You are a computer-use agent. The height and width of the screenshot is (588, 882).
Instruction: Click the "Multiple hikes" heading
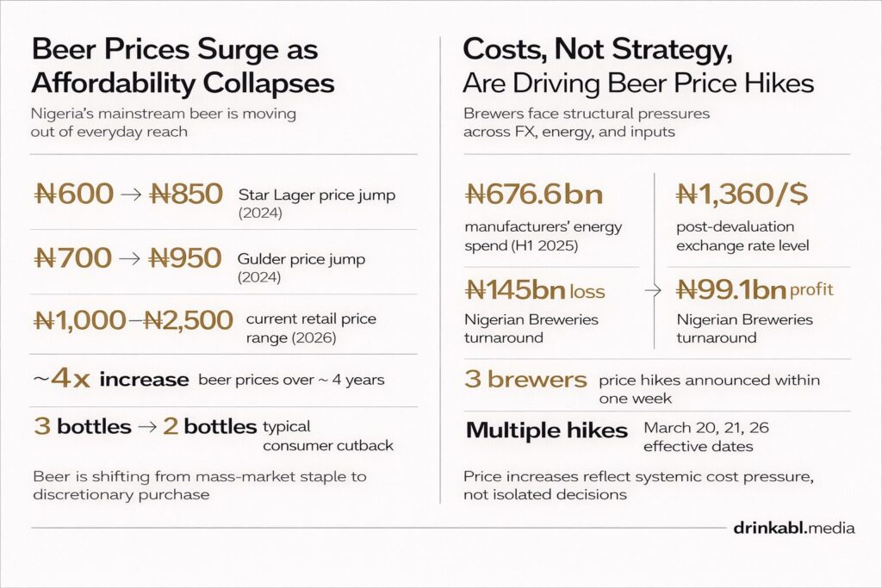[x=546, y=430]
